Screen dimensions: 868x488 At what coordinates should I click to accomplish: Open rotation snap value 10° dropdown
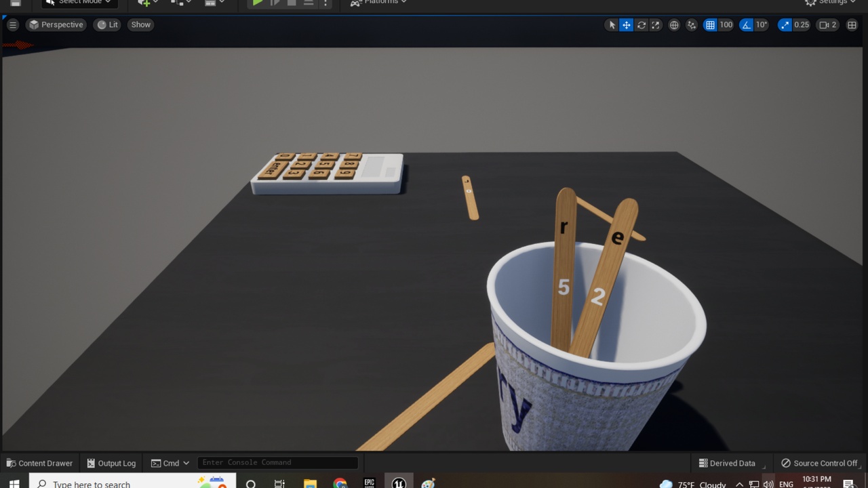(x=762, y=25)
